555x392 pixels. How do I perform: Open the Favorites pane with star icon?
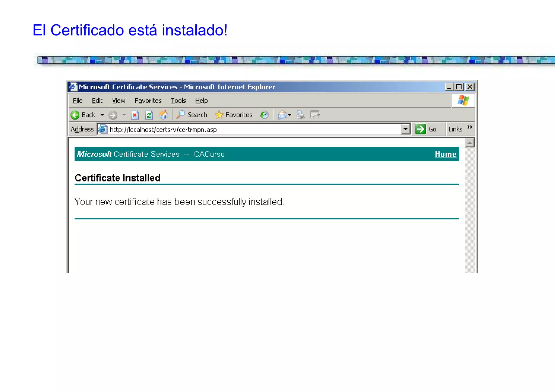(233, 115)
